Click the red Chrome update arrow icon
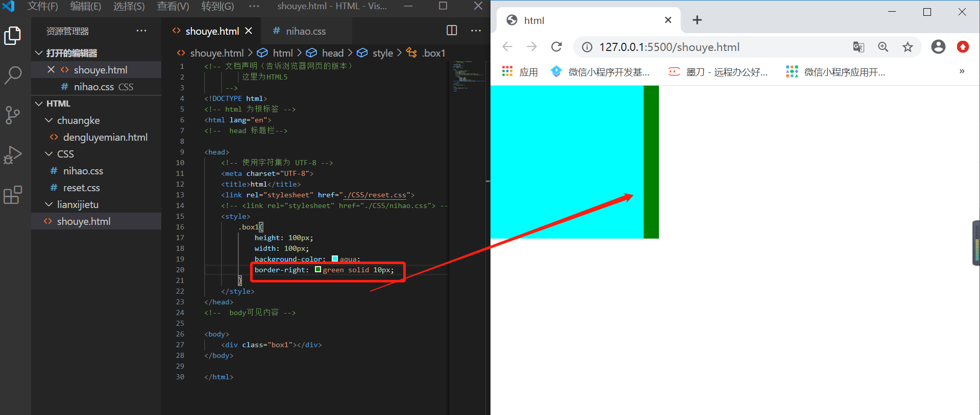 pyautogui.click(x=963, y=47)
